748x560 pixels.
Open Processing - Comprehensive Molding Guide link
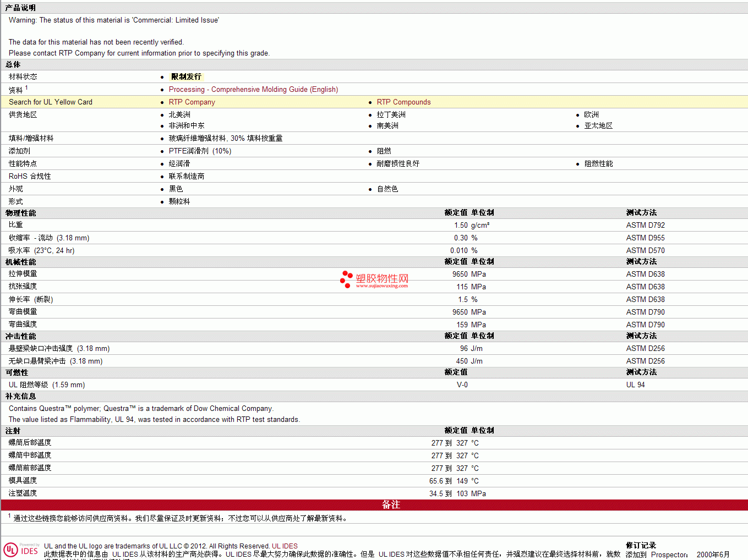253,89
